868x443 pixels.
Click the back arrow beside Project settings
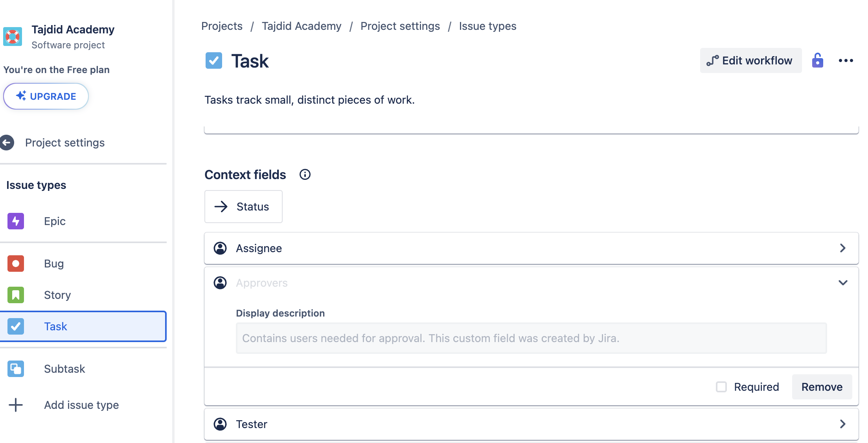click(6, 143)
